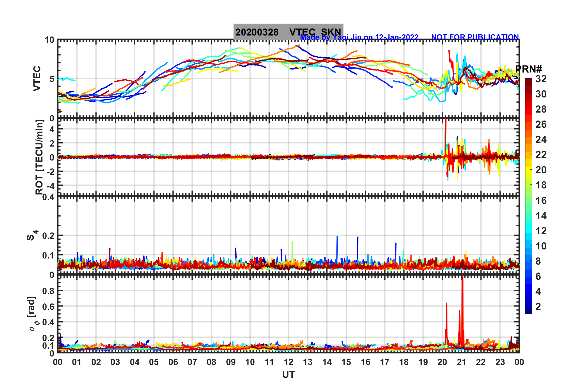Click x-axis hour tick label 01
Viewport: 577px width, 392px height.
click(77, 362)
